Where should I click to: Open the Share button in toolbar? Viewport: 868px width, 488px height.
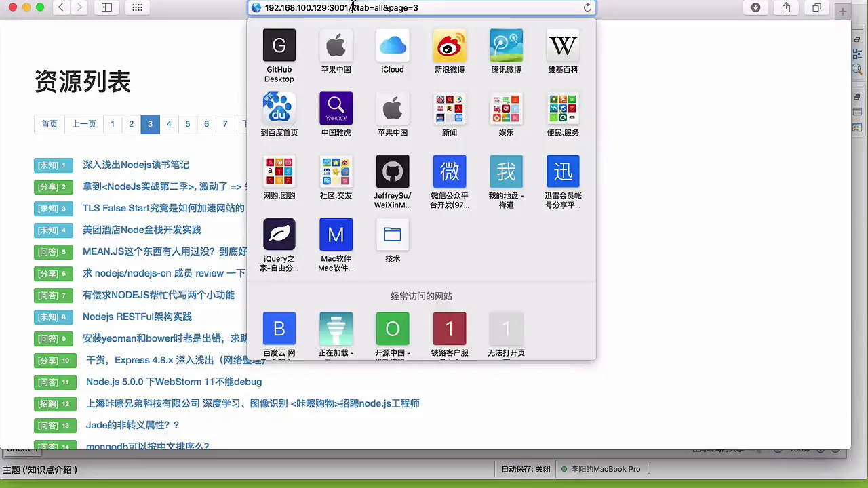point(787,7)
